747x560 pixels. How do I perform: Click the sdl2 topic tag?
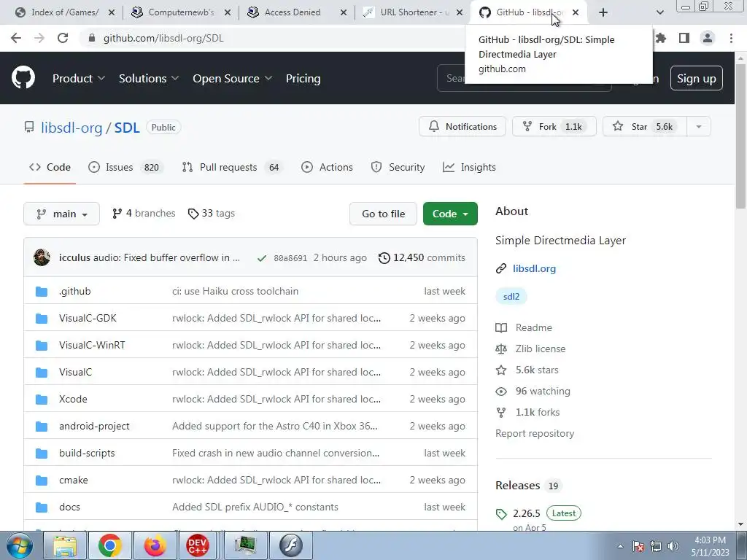click(x=511, y=296)
